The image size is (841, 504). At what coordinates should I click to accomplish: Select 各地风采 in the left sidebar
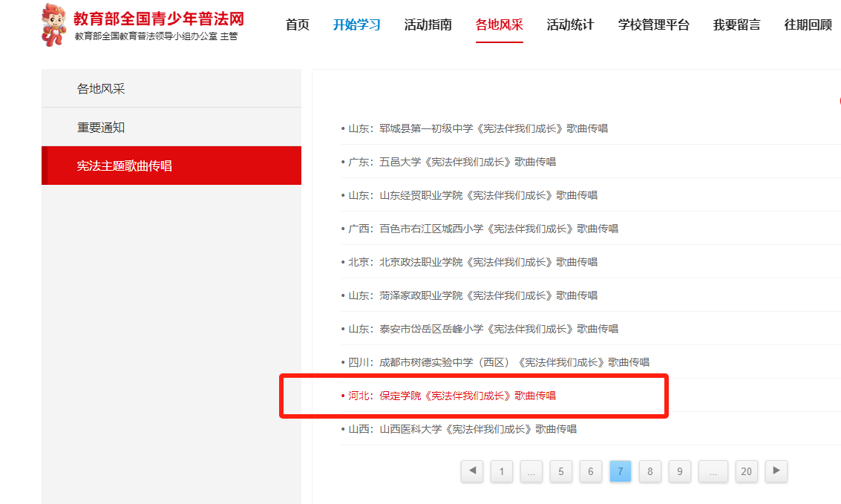pyautogui.click(x=101, y=89)
